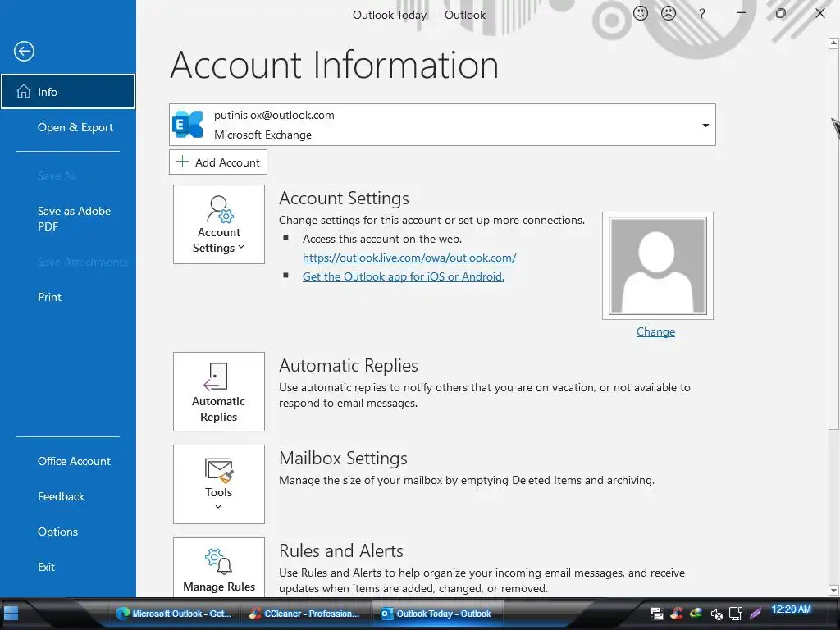This screenshot has height=630, width=840.
Task: Click the Account Settings heading
Action: (x=344, y=199)
